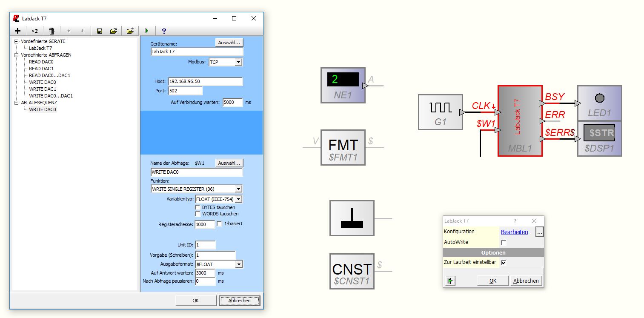Click the trash can delete icon
The width and height of the screenshot is (644, 318).
point(52,31)
